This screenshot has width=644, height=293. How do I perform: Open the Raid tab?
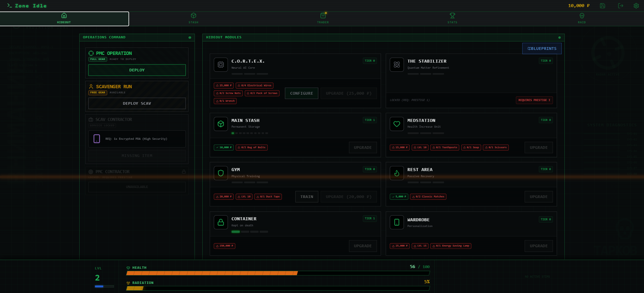tap(582, 19)
